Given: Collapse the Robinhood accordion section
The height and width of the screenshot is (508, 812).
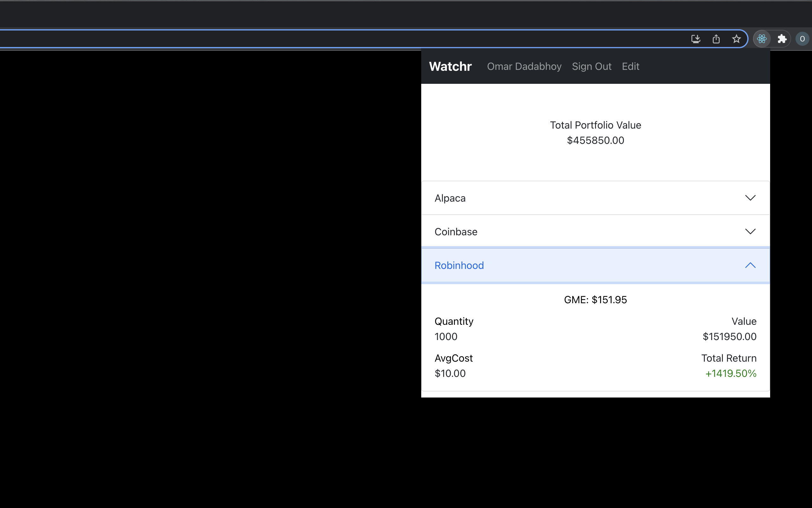Looking at the screenshot, I should pos(595,265).
